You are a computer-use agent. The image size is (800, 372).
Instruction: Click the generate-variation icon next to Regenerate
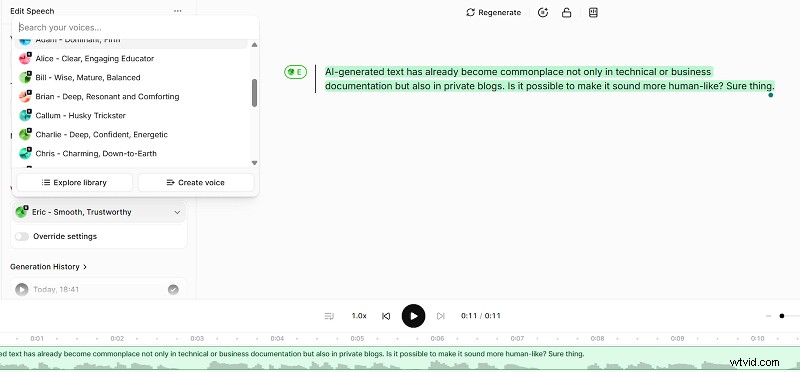(543, 13)
